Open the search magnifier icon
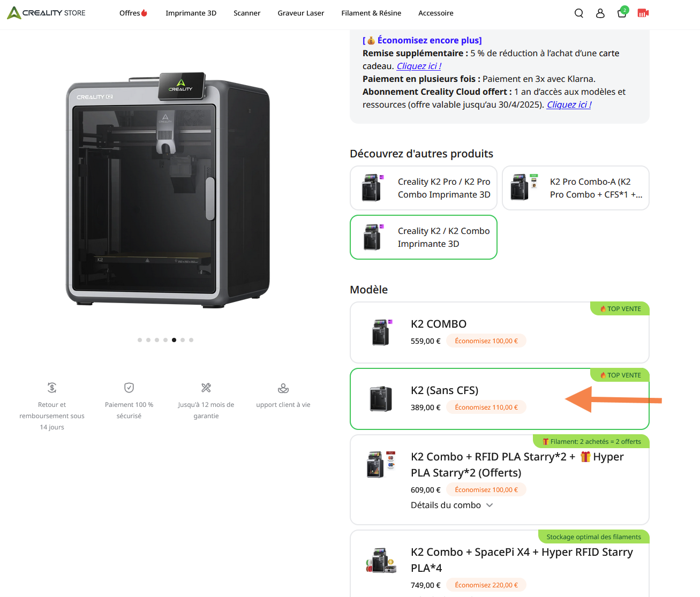The height and width of the screenshot is (597, 700). coord(579,13)
